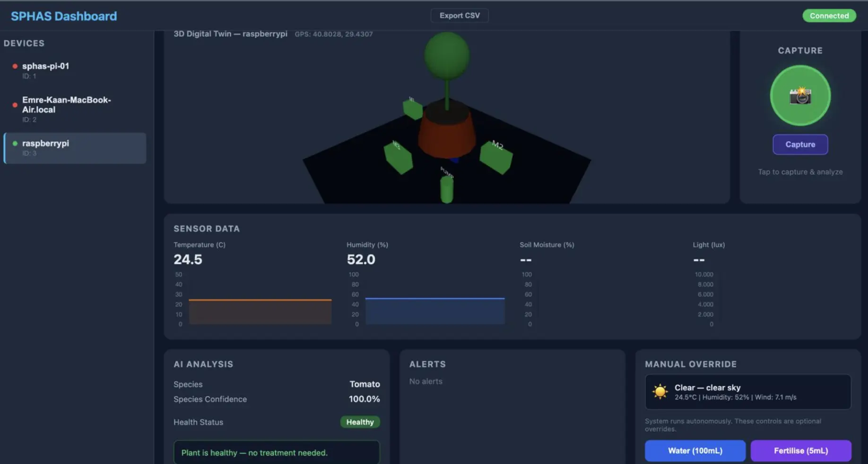The height and width of the screenshot is (464, 868).
Task: Click the '3D Digital Twin — raspberrypi' heading
Action: (x=230, y=34)
